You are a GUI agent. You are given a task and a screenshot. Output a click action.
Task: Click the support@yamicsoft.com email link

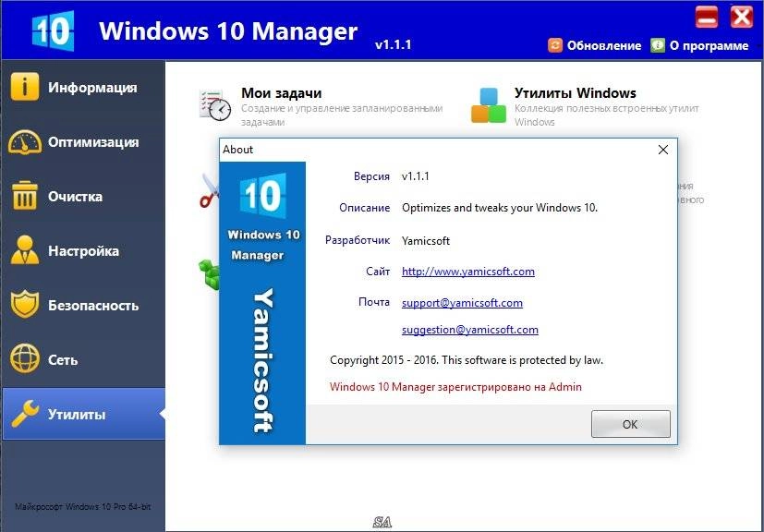click(x=462, y=303)
